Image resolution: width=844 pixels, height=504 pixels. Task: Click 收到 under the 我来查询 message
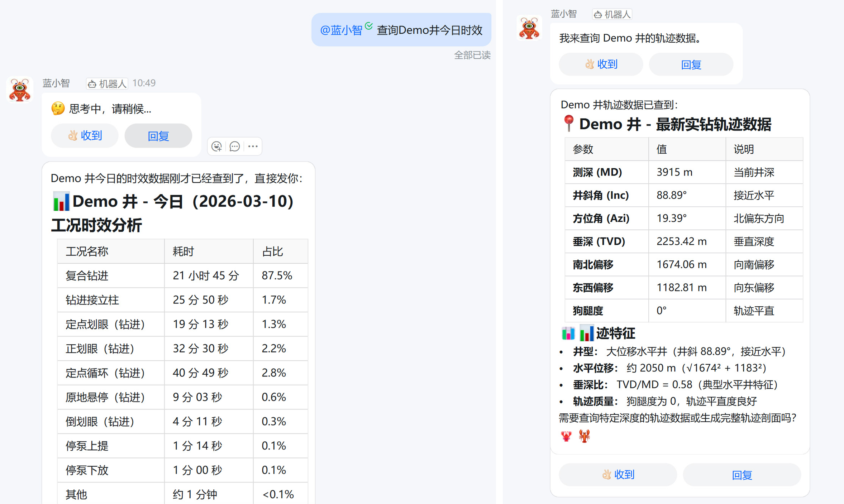point(601,64)
